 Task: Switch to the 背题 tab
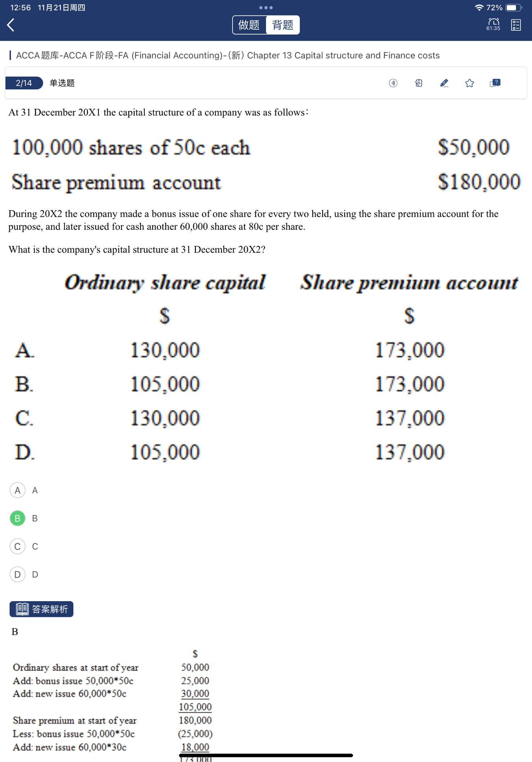[283, 25]
